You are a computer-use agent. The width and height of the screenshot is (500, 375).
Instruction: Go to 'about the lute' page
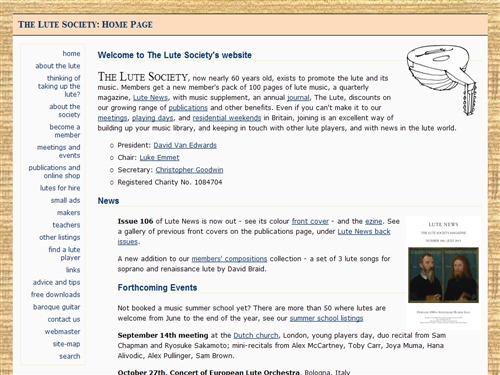[x=58, y=66]
